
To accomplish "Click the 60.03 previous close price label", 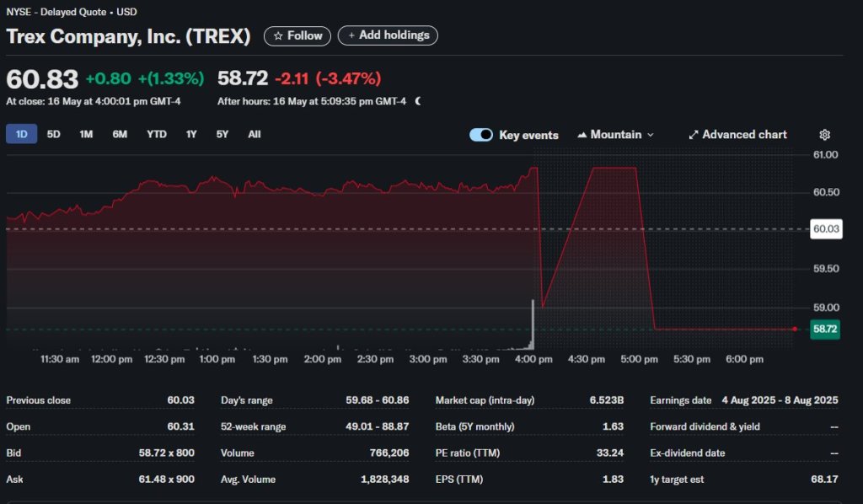I will (x=825, y=229).
